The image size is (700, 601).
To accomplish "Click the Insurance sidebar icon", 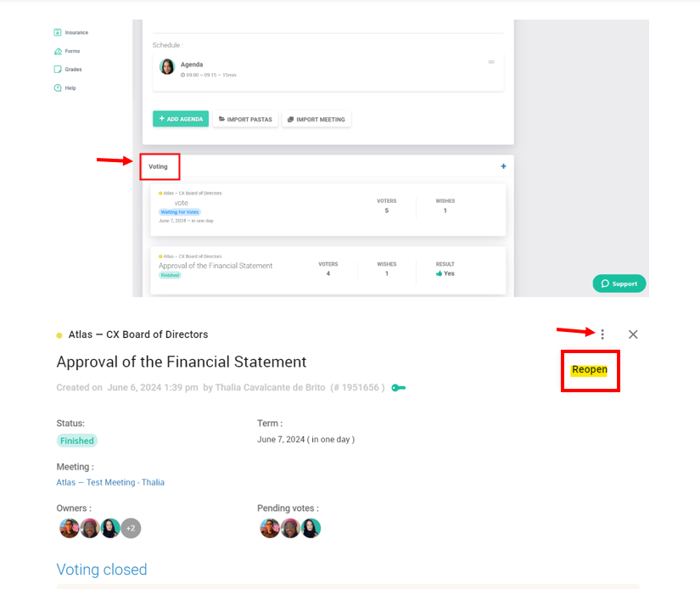I will (58, 32).
